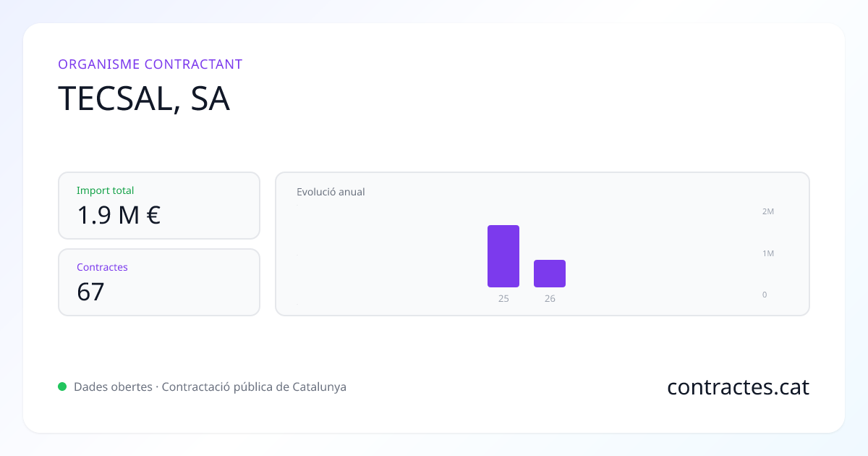Screen dimensions: 868x456
Task: Click the Contractes purple label
Action: tap(102, 267)
